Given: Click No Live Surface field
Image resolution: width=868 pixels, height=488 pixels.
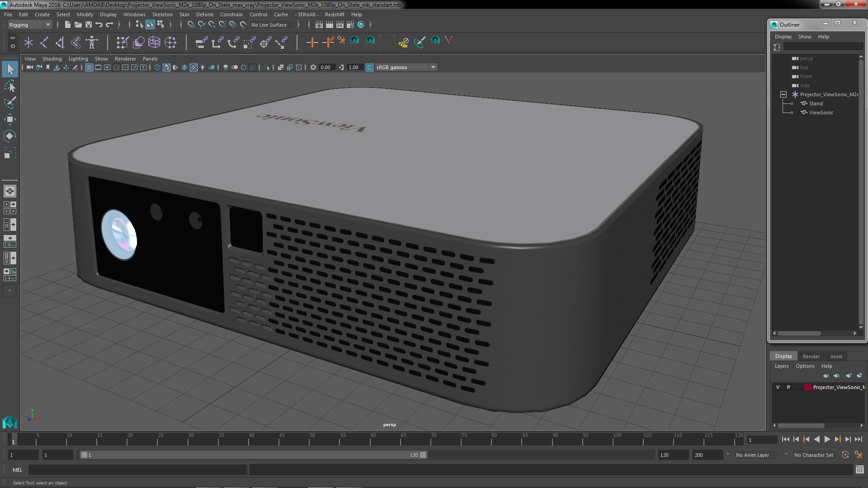Looking at the screenshot, I should tap(271, 25).
